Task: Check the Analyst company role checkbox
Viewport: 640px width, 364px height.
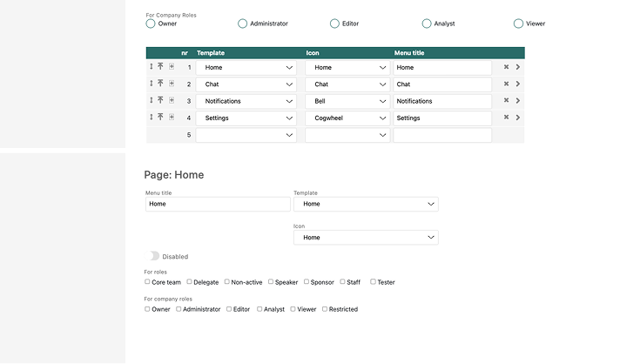Action: click(259, 309)
